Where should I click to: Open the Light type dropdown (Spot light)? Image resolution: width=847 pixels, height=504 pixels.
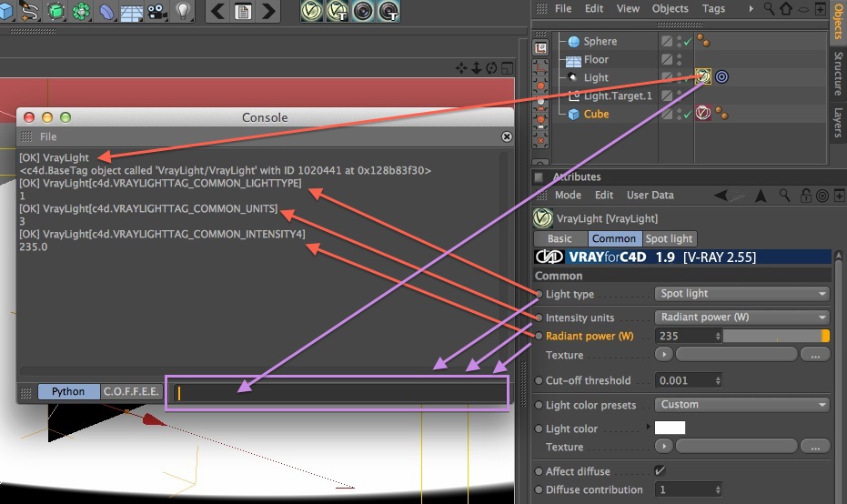coord(742,293)
